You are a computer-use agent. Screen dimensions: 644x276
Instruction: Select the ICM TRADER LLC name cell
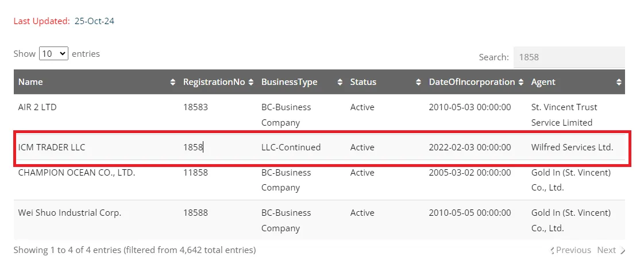[52, 147]
